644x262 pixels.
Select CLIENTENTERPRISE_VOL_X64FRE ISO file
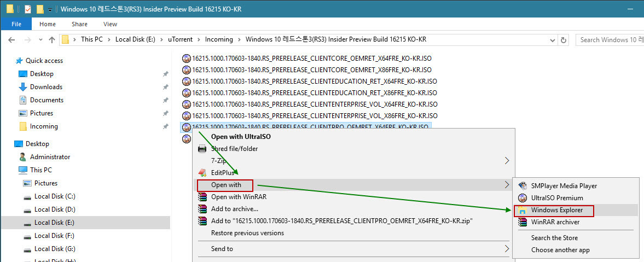click(315, 104)
